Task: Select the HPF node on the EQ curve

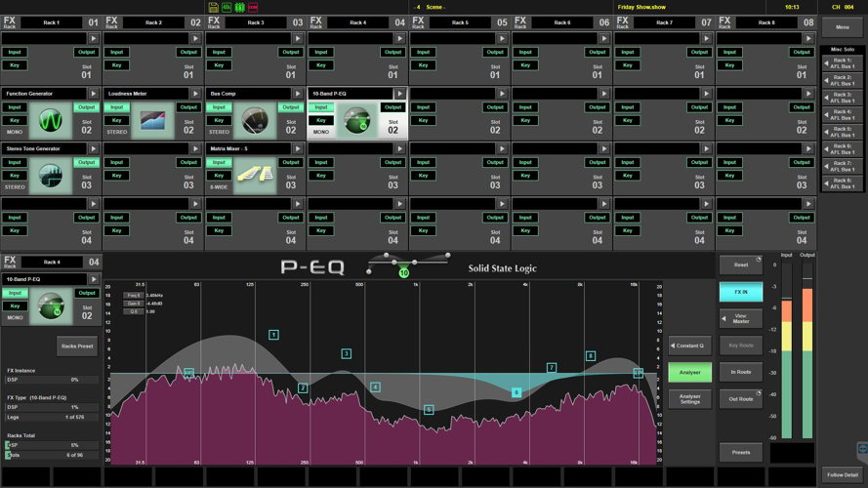Action: [188, 373]
